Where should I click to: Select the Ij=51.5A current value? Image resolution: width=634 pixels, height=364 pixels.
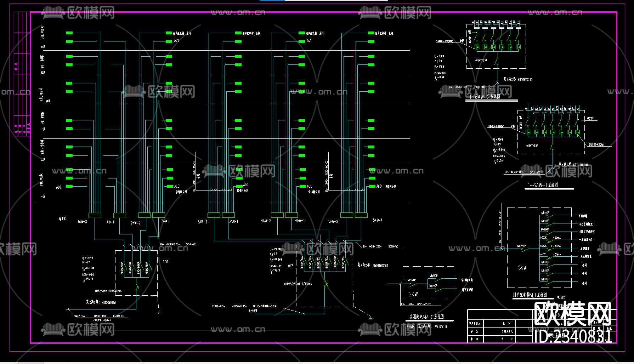pos(498,161)
